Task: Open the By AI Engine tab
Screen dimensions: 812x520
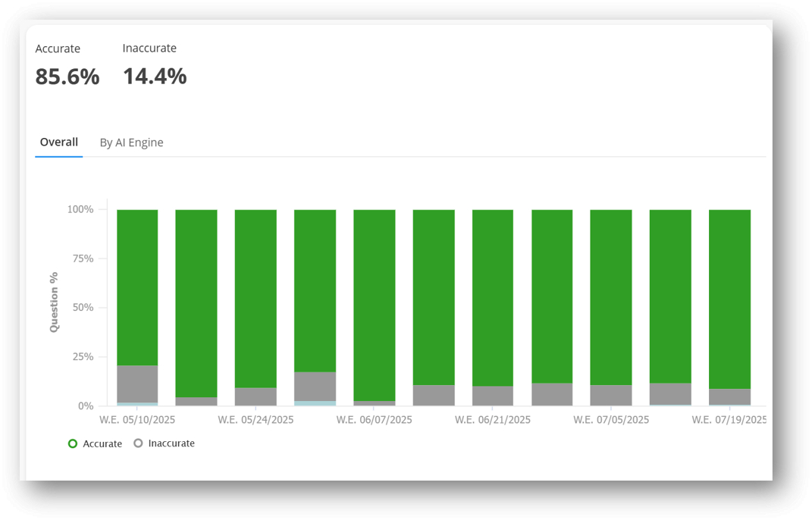Action: (131, 143)
